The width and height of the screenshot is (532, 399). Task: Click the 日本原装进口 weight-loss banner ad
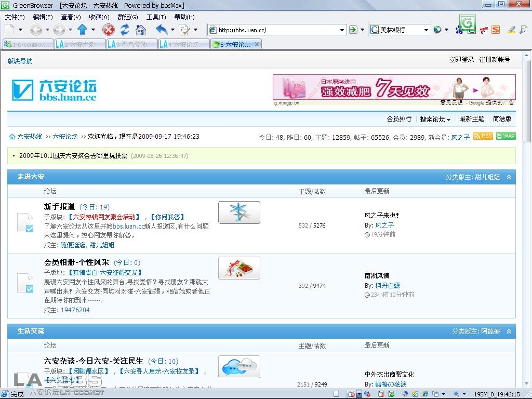tap(394, 87)
